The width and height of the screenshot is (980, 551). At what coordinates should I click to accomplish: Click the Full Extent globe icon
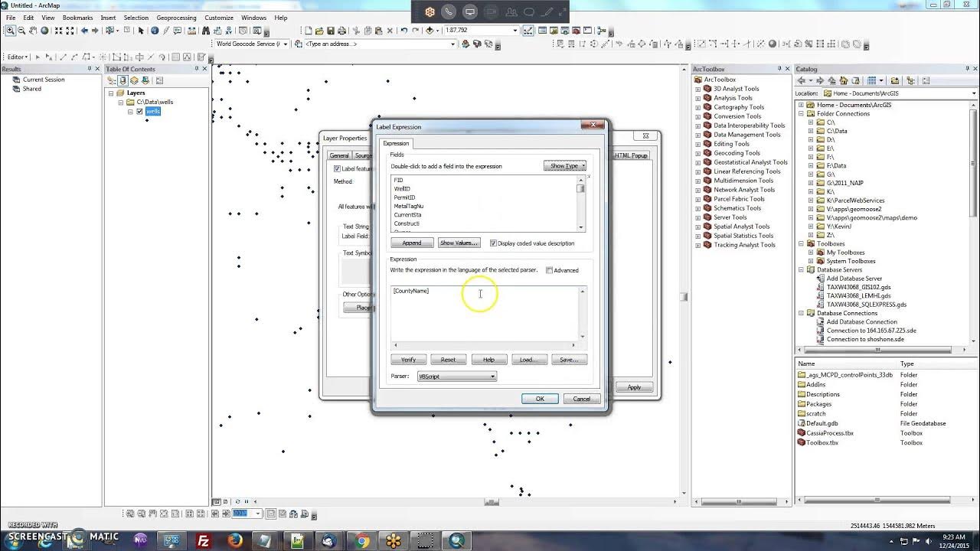(x=44, y=31)
